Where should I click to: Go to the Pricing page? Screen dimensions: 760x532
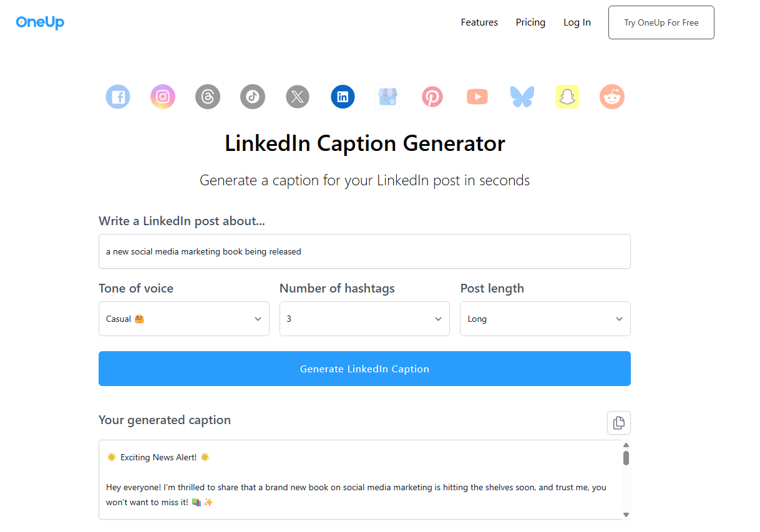pyautogui.click(x=530, y=22)
